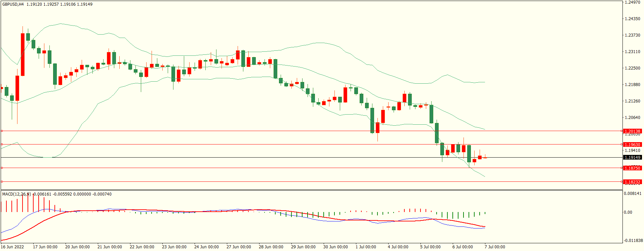Click the 1.20138 horizontal line price label

coord(633,131)
